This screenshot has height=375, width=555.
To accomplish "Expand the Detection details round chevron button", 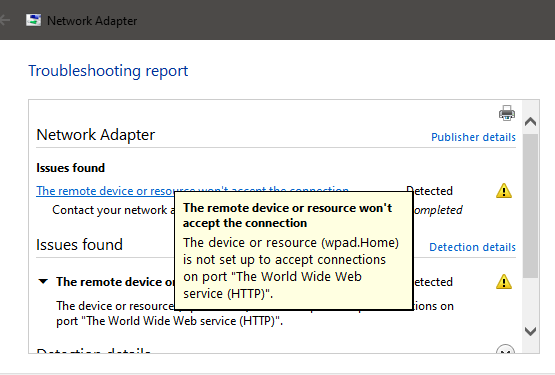I will tap(505, 350).
